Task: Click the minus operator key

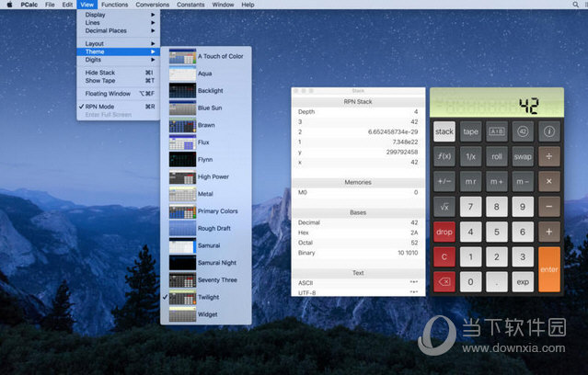Action: click(x=549, y=207)
